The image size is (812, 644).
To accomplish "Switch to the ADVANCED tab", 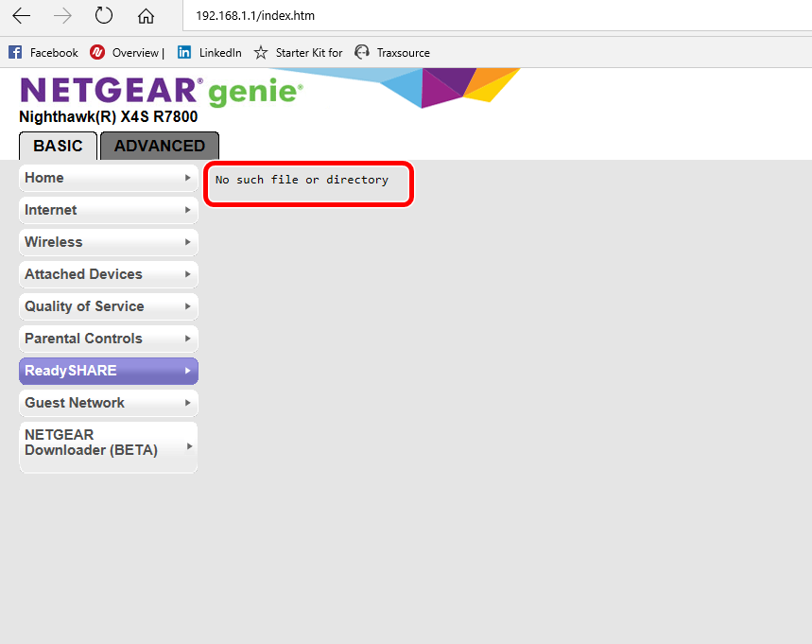I will pyautogui.click(x=160, y=146).
